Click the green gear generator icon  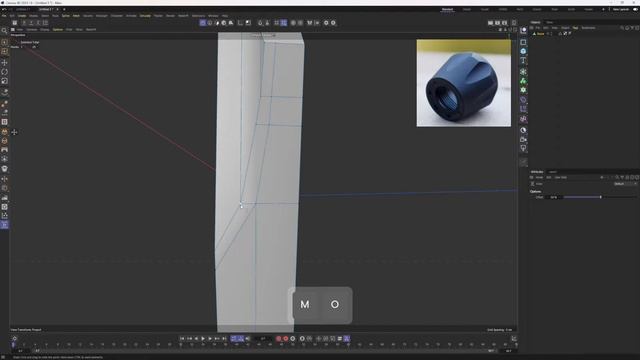[x=523, y=90]
